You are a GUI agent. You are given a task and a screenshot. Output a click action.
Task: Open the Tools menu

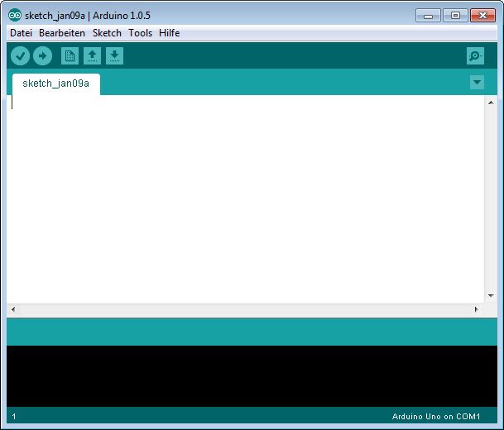pos(141,33)
